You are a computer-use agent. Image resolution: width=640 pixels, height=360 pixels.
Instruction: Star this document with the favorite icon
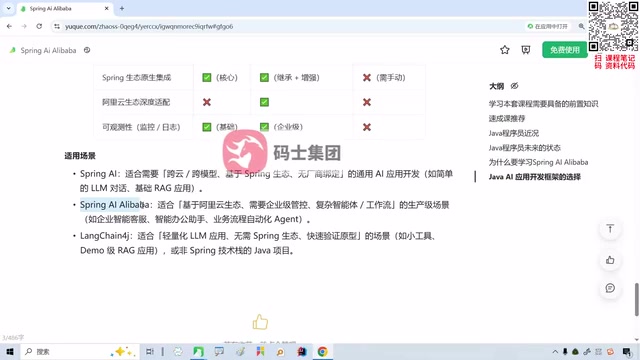point(505,50)
